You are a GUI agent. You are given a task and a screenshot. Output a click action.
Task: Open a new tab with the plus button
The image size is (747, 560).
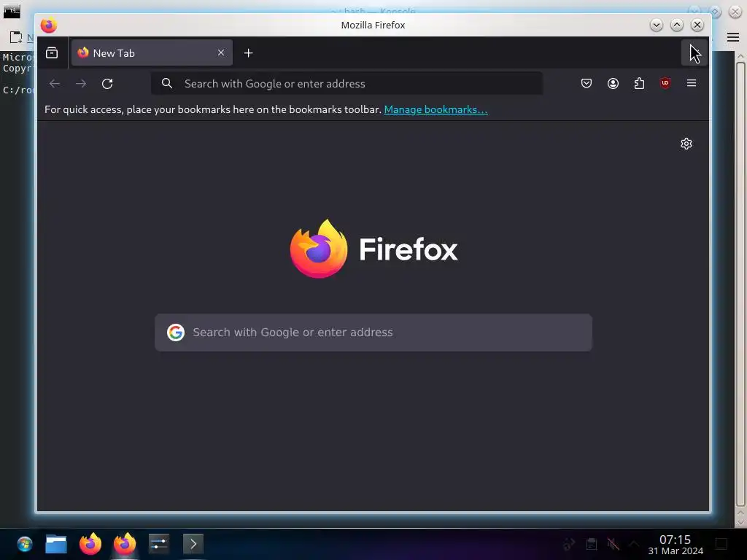coord(248,52)
